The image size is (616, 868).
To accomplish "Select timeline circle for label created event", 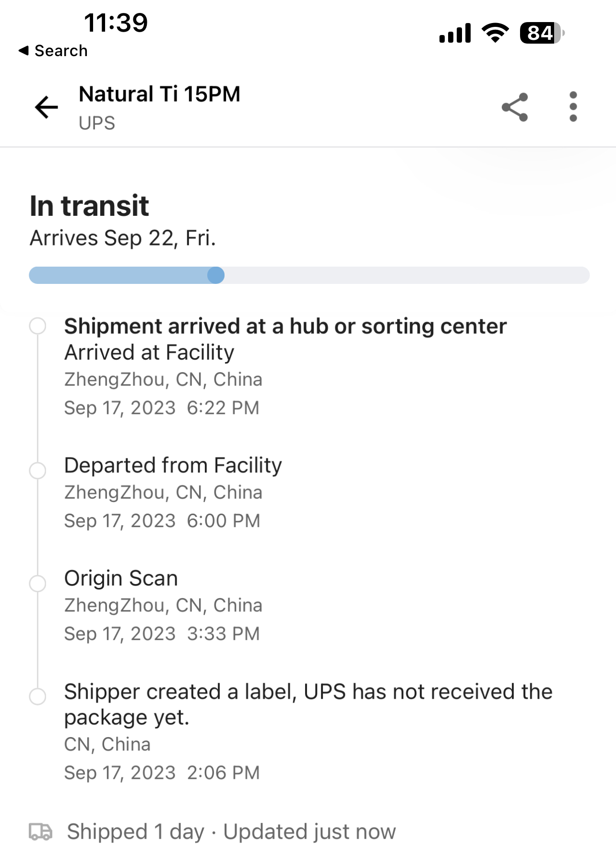I will coord(37,696).
